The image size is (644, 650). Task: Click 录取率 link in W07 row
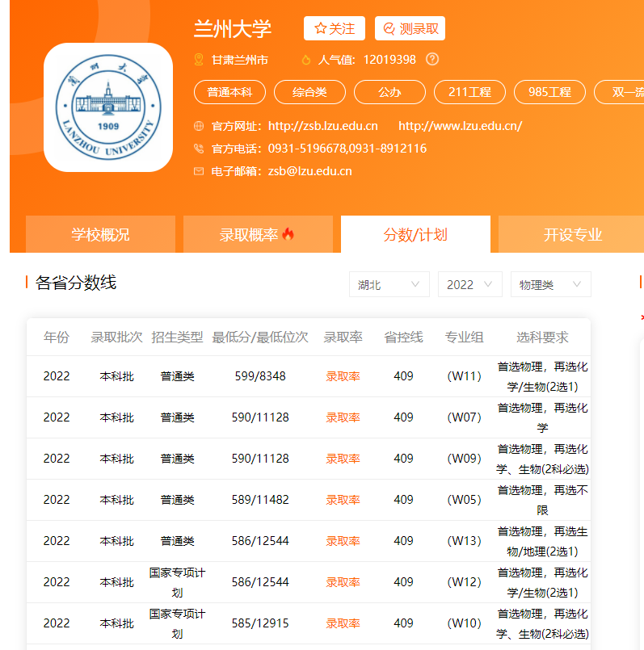pos(343,417)
